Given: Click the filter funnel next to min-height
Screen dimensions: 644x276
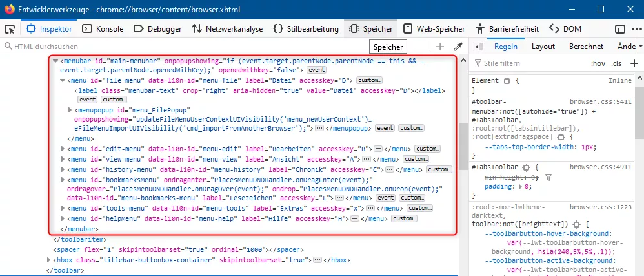Looking at the screenshot, I should [548, 177].
